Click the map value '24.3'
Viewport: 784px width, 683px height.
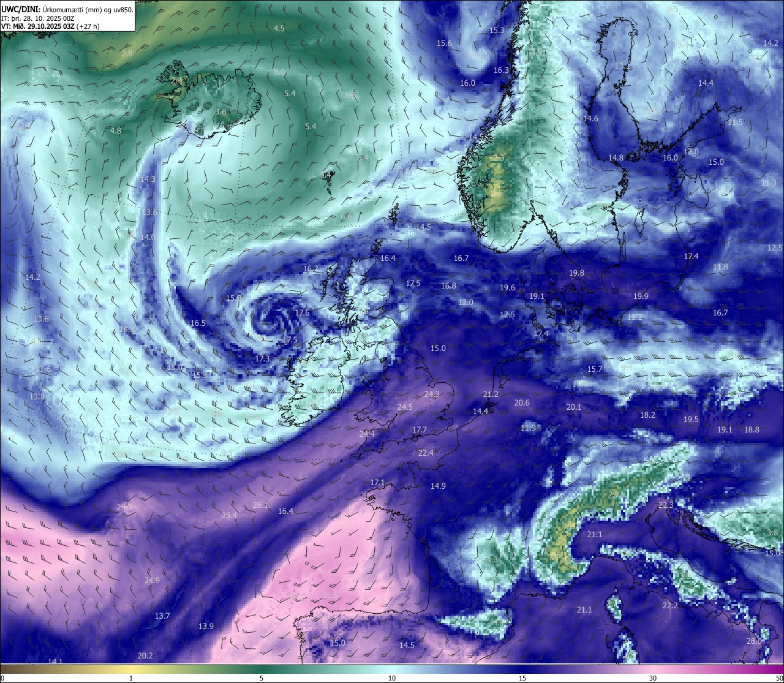pyautogui.click(x=432, y=394)
